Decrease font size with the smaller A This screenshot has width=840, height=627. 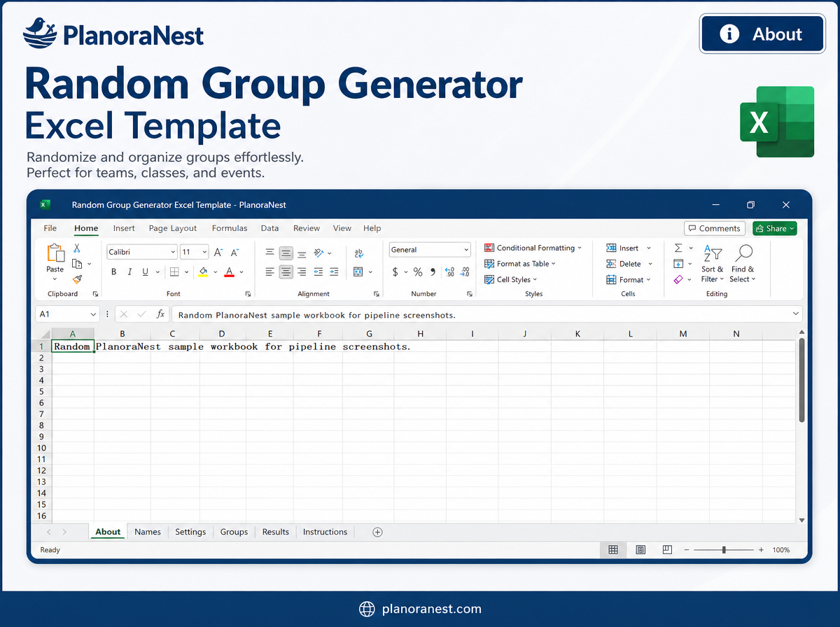(x=235, y=252)
